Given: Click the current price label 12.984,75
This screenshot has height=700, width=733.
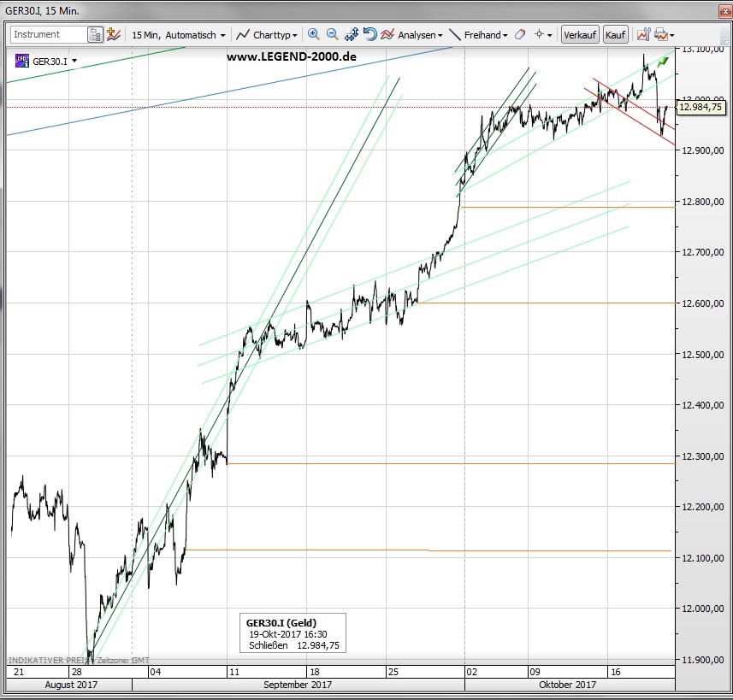Looking at the screenshot, I should pos(700,108).
